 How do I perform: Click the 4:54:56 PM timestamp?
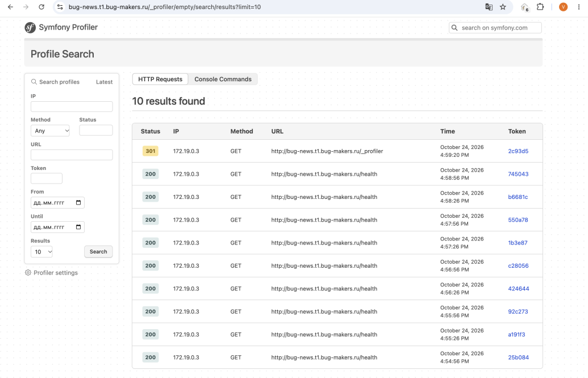[x=454, y=361]
